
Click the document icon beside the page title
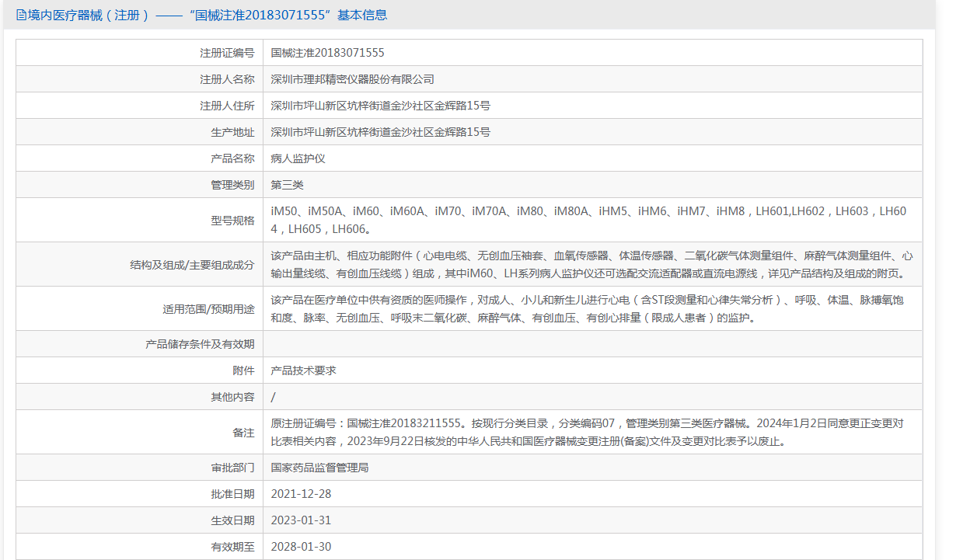tap(21, 15)
